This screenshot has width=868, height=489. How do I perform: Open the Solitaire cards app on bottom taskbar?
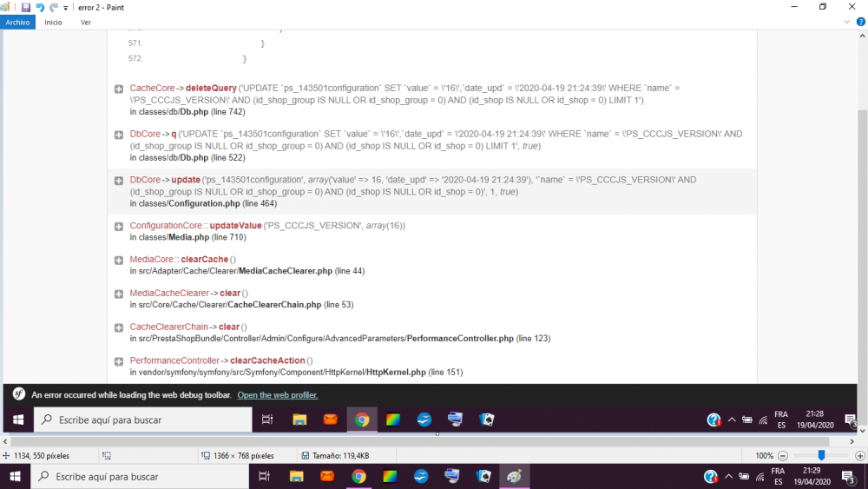point(483,476)
